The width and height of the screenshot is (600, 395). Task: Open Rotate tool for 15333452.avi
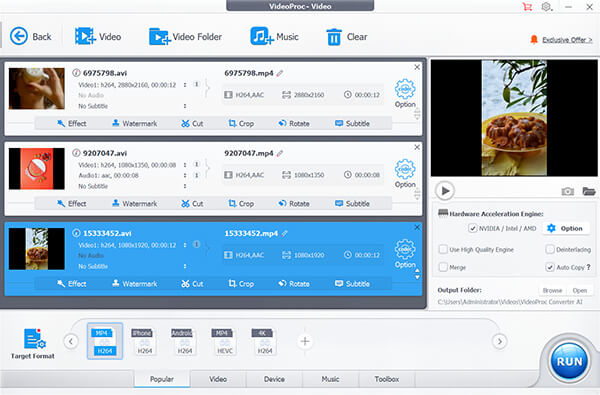tap(294, 284)
